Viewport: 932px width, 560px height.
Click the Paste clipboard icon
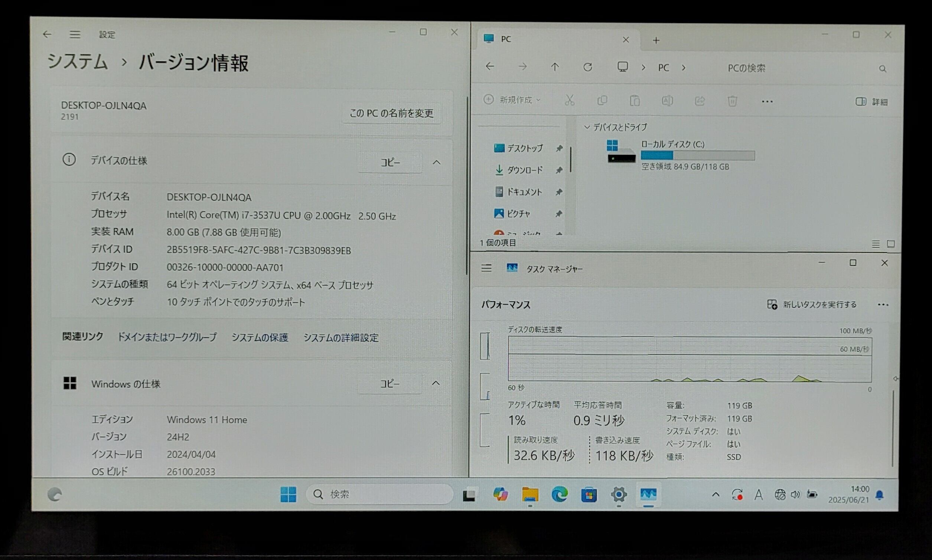(635, 101)
